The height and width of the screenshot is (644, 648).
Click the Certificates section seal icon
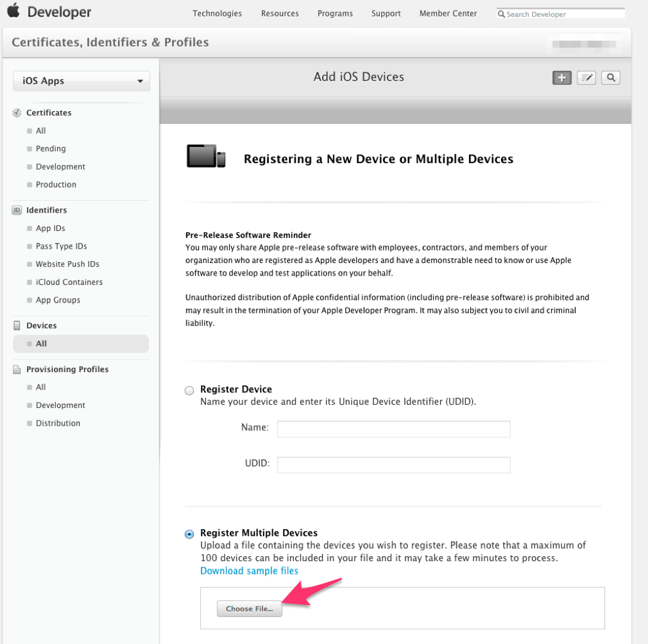coord(17,113)
